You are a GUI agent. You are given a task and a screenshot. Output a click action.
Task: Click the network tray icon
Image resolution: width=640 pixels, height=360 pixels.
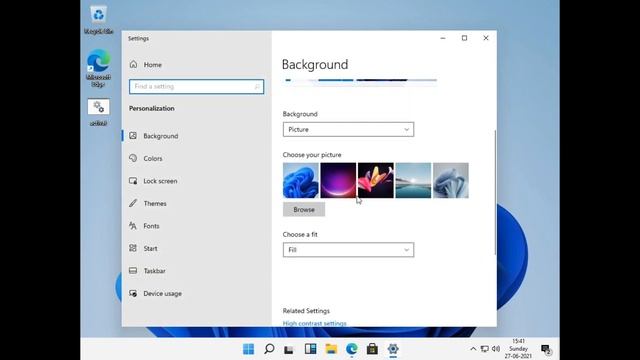point(484,349)
